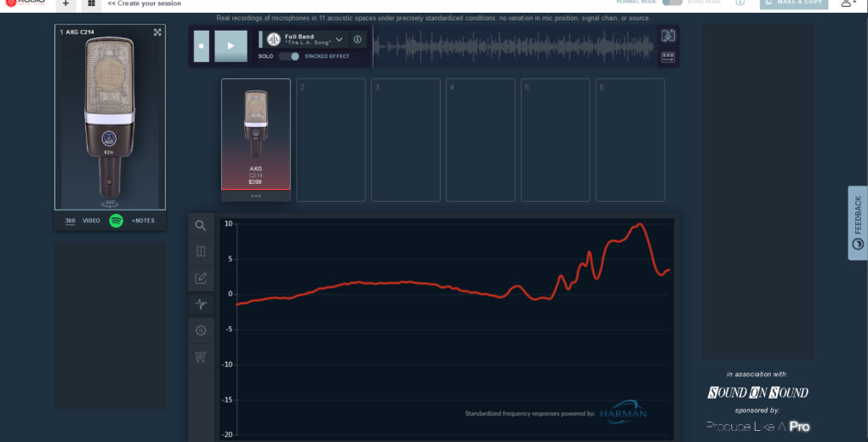Image resolution: width=868 pixels, height=442 pixels.
Task: Select empty microphone slot 4
Action: click(x=481, y=141)
